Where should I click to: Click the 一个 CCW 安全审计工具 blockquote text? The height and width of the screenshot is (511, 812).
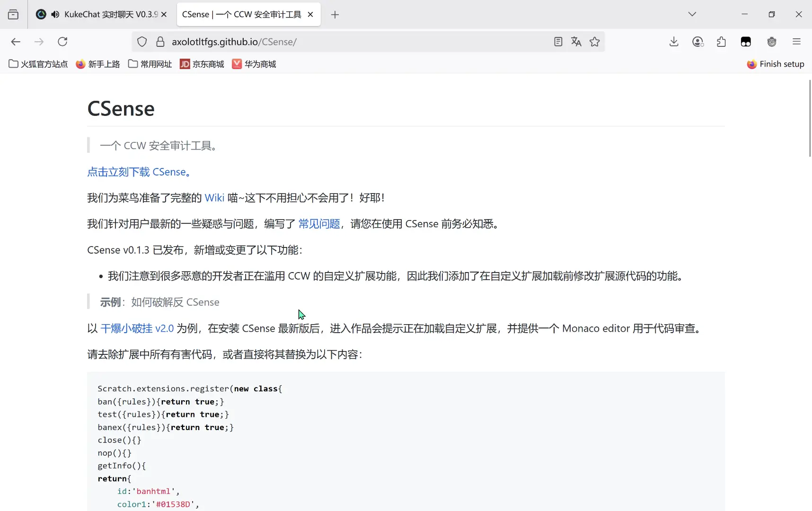pyautogui.click(x=159, y=146)
